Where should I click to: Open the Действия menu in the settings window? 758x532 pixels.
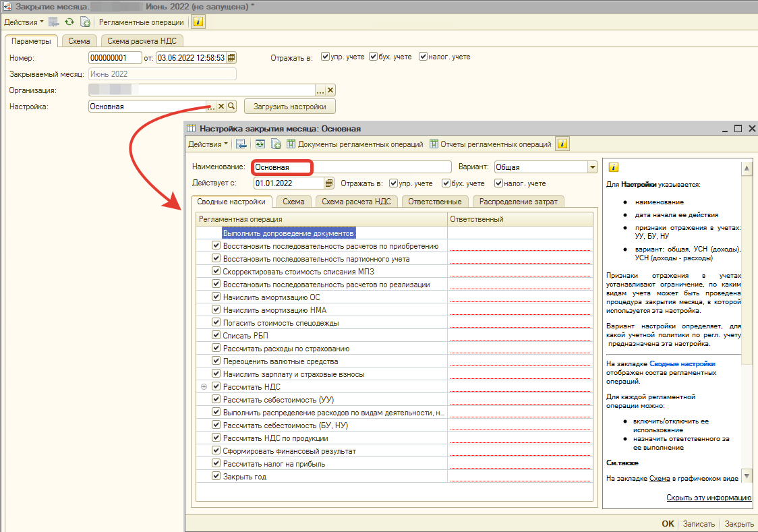tap(207, 144)
